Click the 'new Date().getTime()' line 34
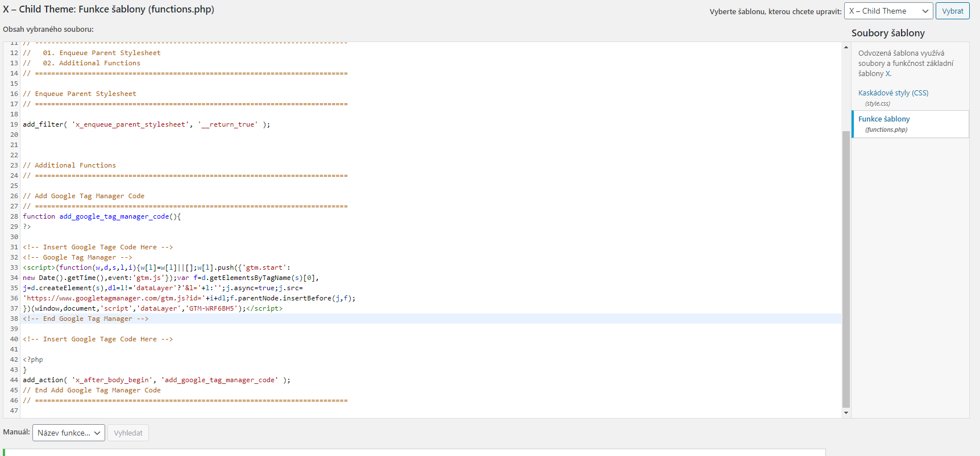This screenshot has height=456, width=980. point(171,278)
